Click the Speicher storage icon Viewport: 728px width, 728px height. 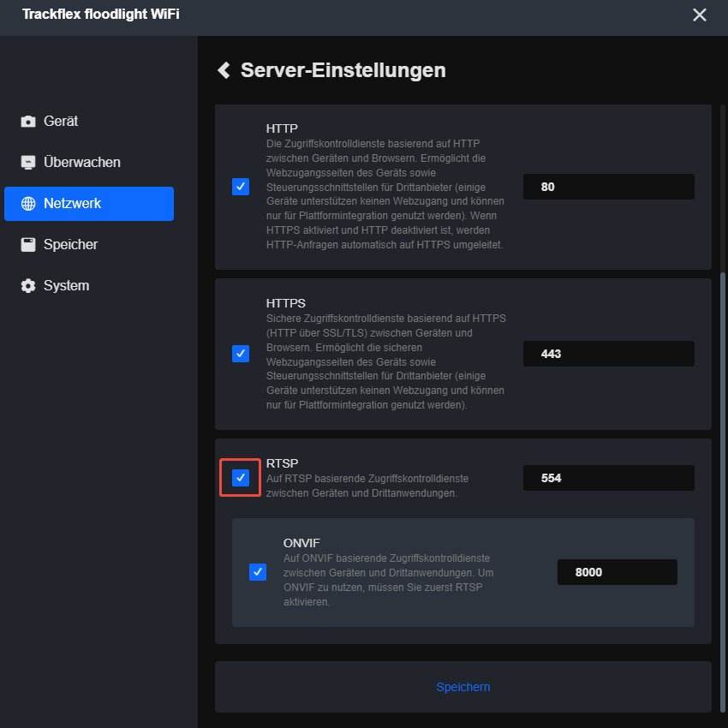coord(28,245)
